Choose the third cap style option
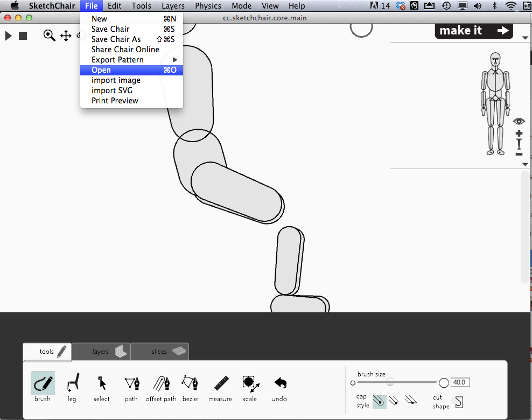This screenshot has height=420, width=532. pyautogui.click(x=410, y=400)
